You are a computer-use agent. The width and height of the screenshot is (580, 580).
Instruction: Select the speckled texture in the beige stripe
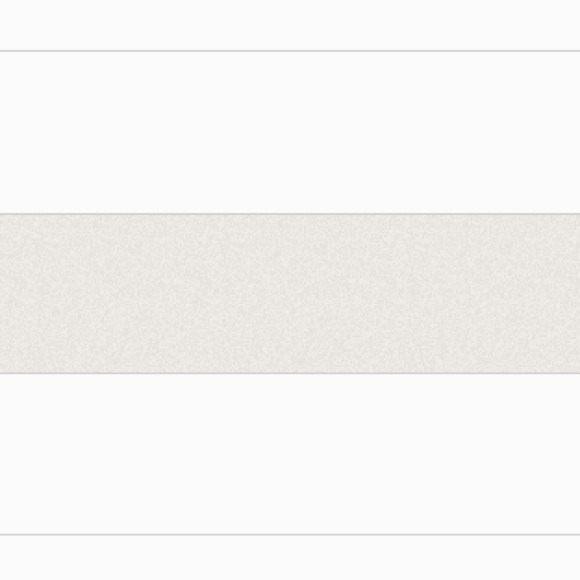point(290,293)
